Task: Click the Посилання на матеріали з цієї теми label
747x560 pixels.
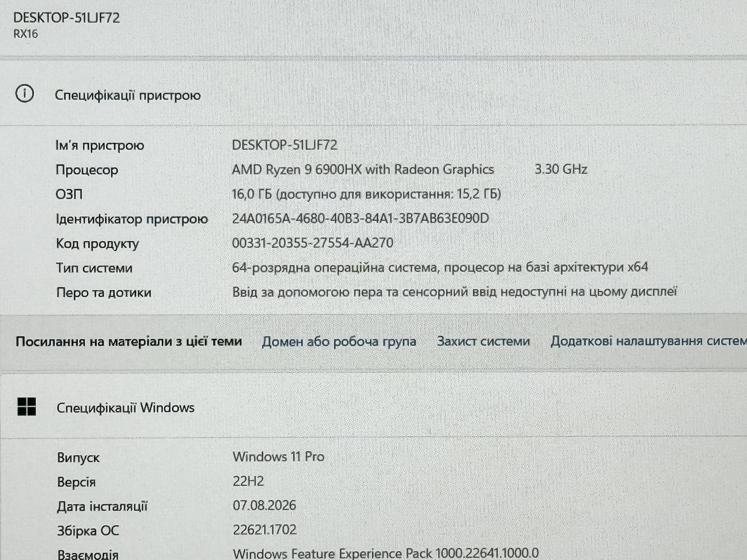Action: (x=129, y=342)
